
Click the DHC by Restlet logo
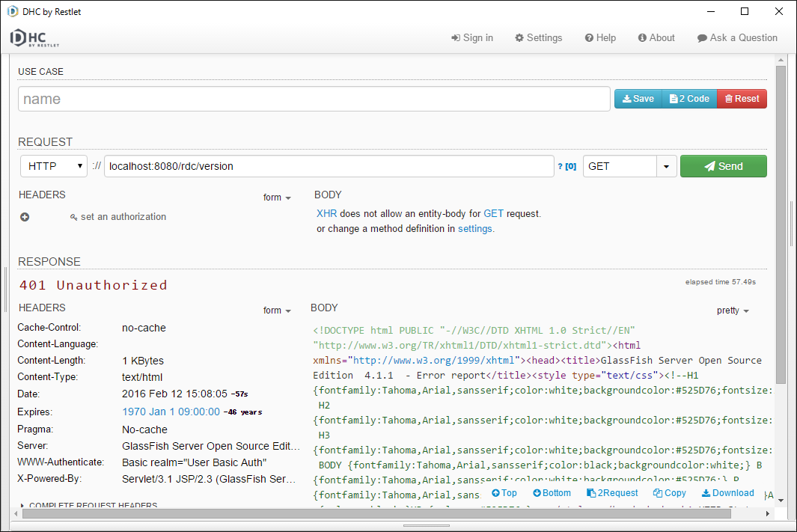pos(34,38)
